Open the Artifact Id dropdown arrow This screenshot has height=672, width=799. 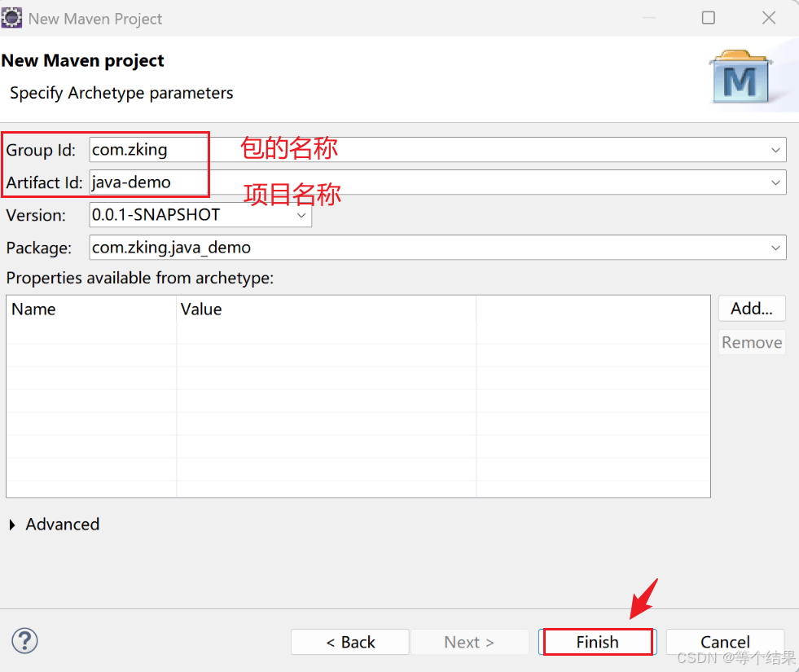click(x=775, y=183)
